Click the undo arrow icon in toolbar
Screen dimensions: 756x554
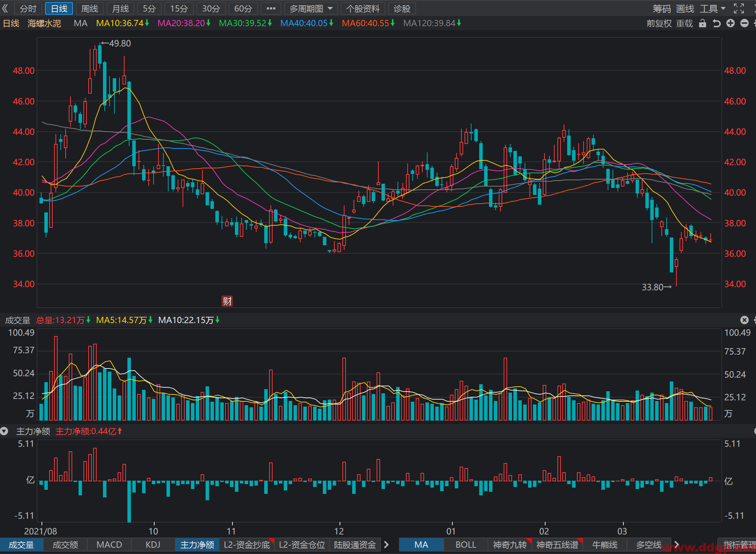tap(717, 23)
